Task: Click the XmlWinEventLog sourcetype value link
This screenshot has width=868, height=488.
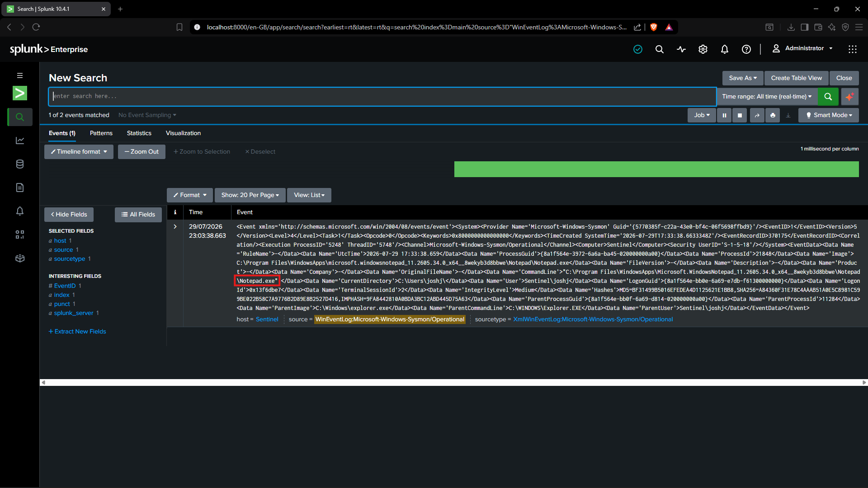Action: point(593,319)
